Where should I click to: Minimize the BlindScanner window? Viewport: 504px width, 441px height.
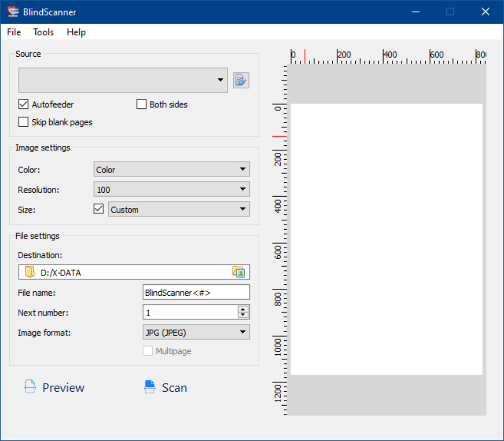point(415,12)
